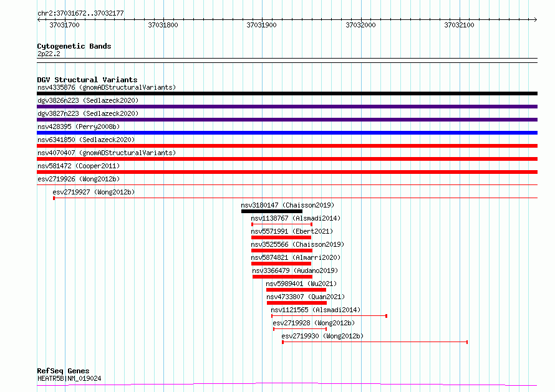Click esv2719927 thin red variant line
Viewport: 555px width, 392px height.
295,198
